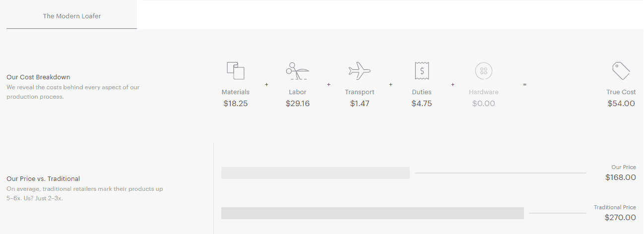Viewport: 644px width, 234px height.
Task: Click the True Cost $54.00 total
Action: pyautogui.click(x=621, y=104)
